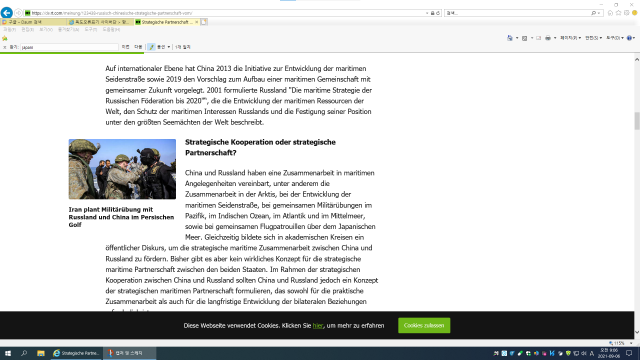Open the soldiers article thumbnail image

pos(122,169)
